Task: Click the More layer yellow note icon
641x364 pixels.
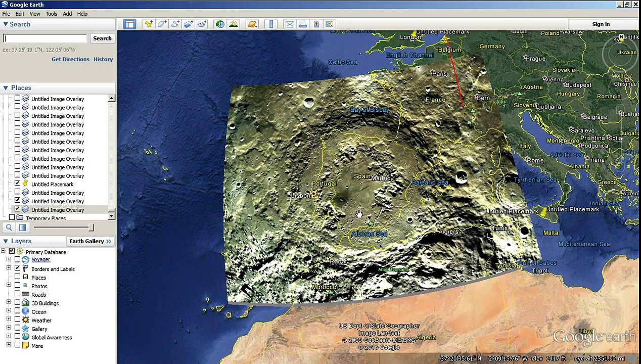Action: 25,346
